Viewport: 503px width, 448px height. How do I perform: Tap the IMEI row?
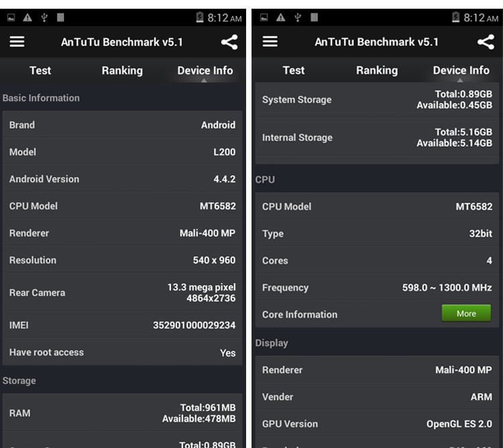(x=122, y=325)
